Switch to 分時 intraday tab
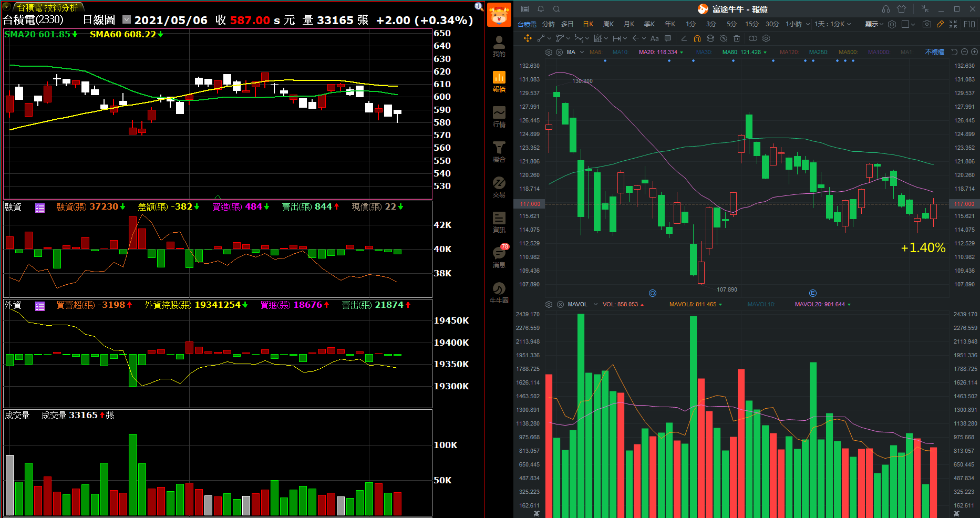980x518 pixels. coord(548,24)
